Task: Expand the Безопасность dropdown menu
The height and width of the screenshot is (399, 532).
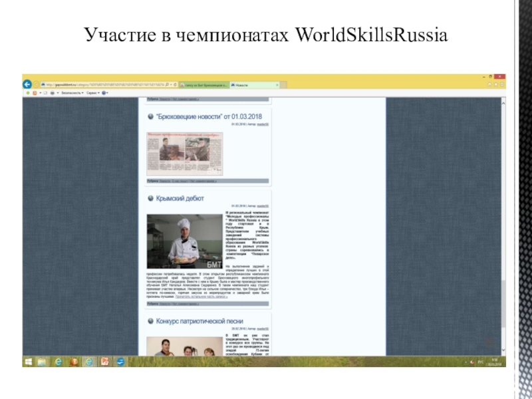Action: point(72,93)
